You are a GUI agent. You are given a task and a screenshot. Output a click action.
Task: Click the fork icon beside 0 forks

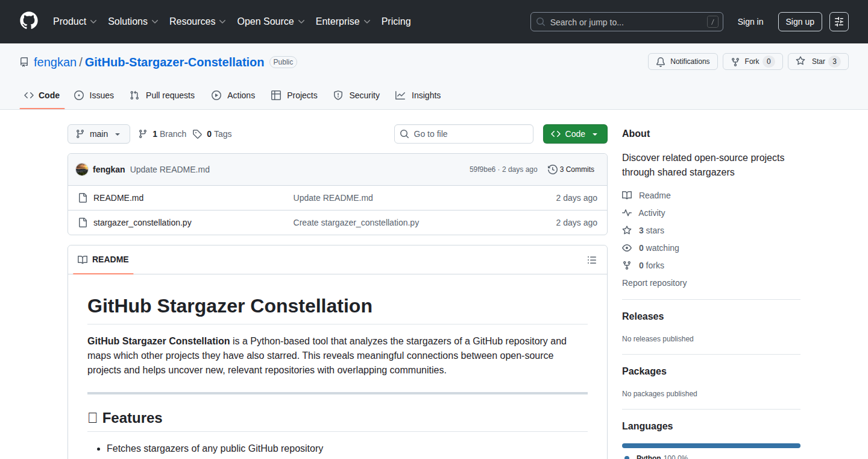tap(627, 265)
